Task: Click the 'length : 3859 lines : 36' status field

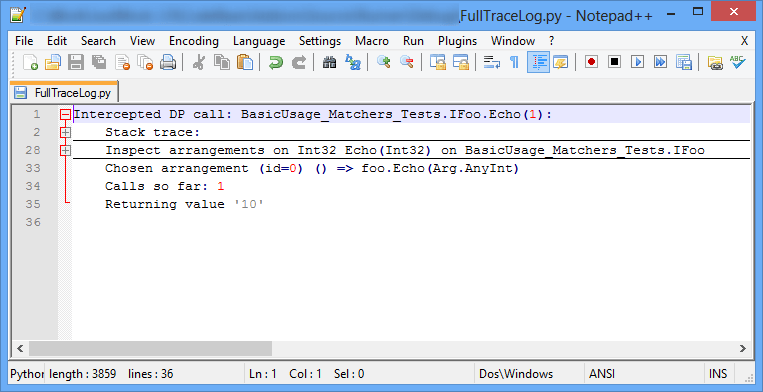Action: 144,374
